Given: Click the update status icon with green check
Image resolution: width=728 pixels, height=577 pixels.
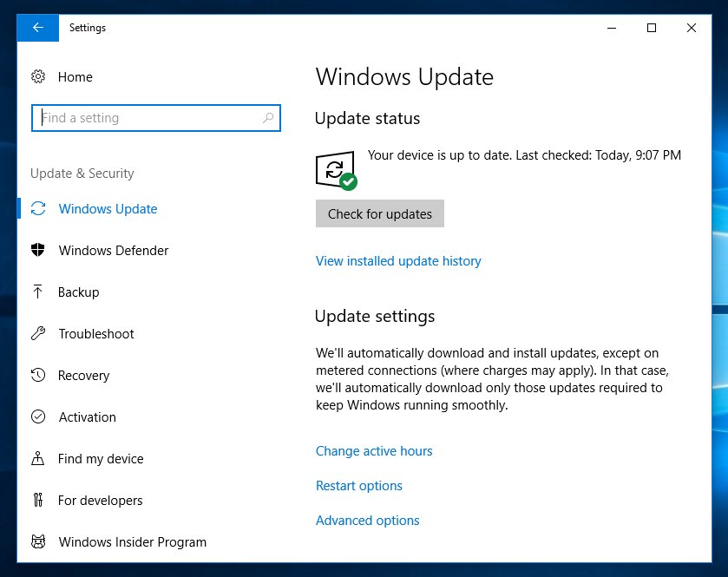Looking at the screenshot, I should pos(336,170).
